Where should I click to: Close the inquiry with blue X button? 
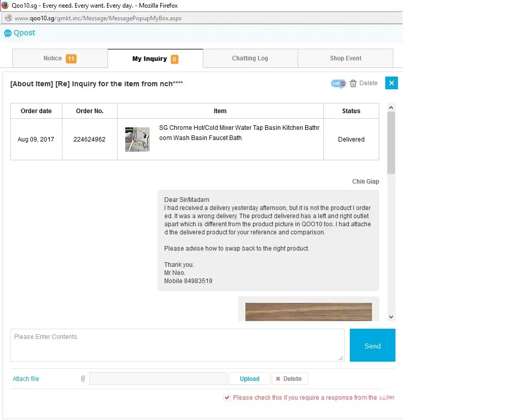pyautogui.click(x=391, y=83)
